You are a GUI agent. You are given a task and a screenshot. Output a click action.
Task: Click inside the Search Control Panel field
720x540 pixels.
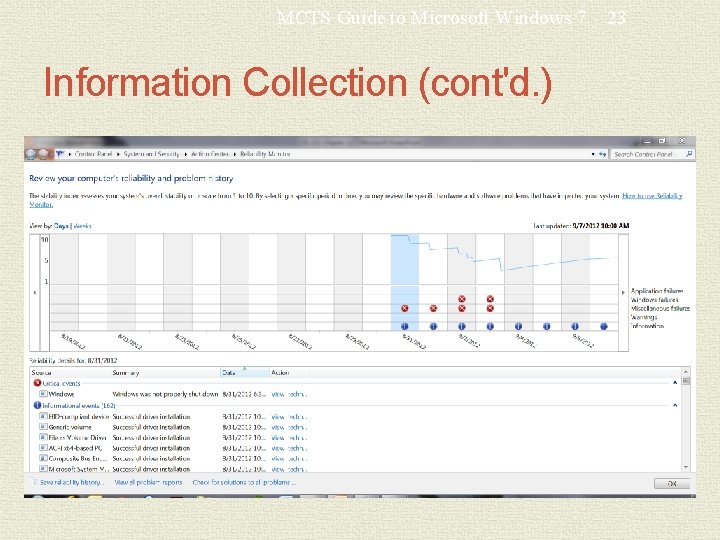647,154
